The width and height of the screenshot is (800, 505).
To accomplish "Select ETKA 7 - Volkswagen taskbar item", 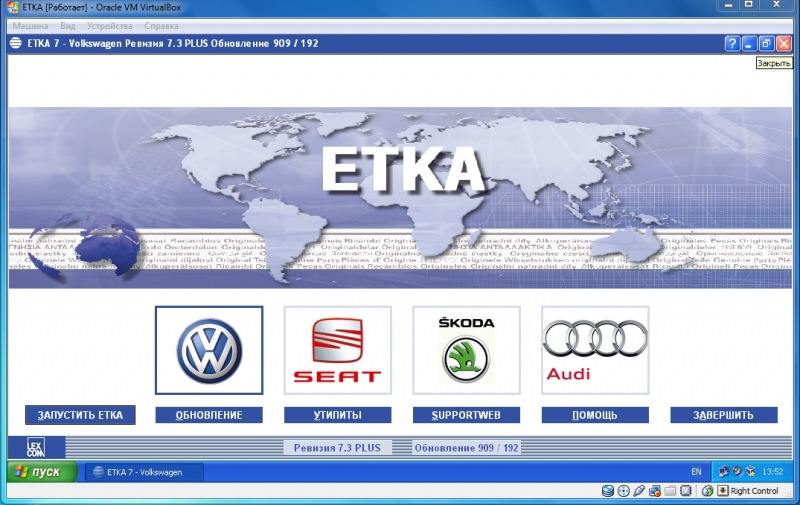I will [x=144, y=472].
